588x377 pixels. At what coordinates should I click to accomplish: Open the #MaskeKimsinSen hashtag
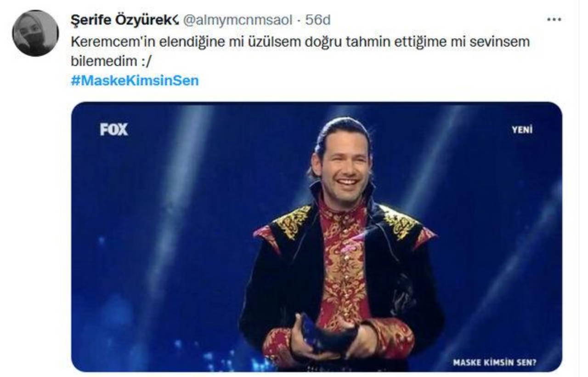pos(135,81)
